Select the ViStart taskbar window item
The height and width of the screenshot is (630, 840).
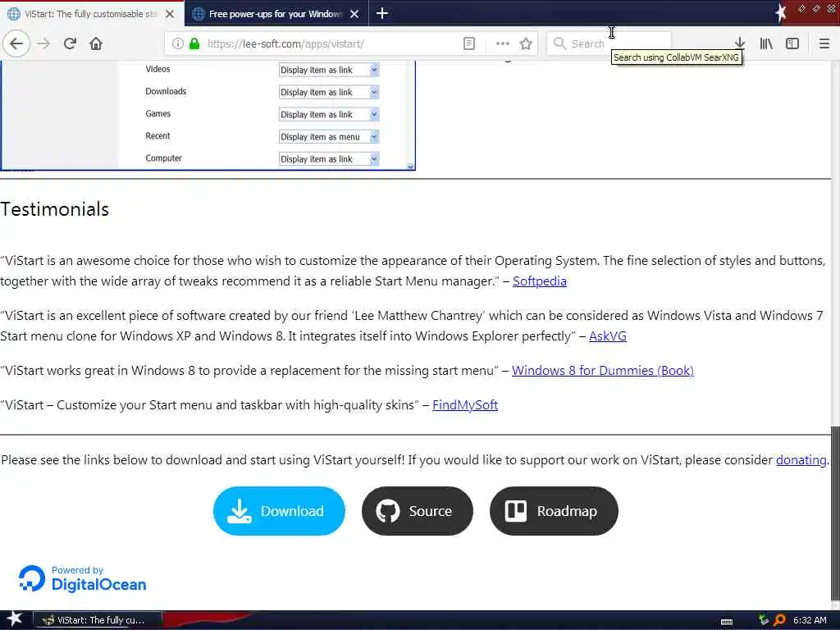point(97,620)
